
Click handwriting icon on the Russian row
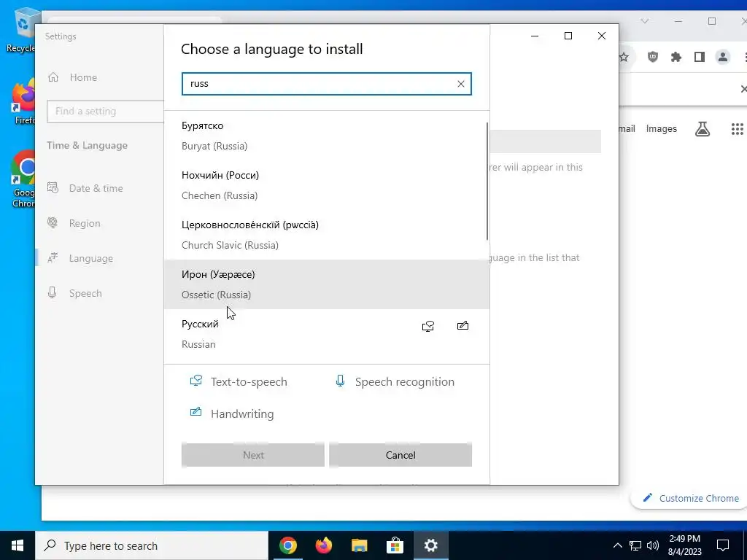tap(462, 326)
